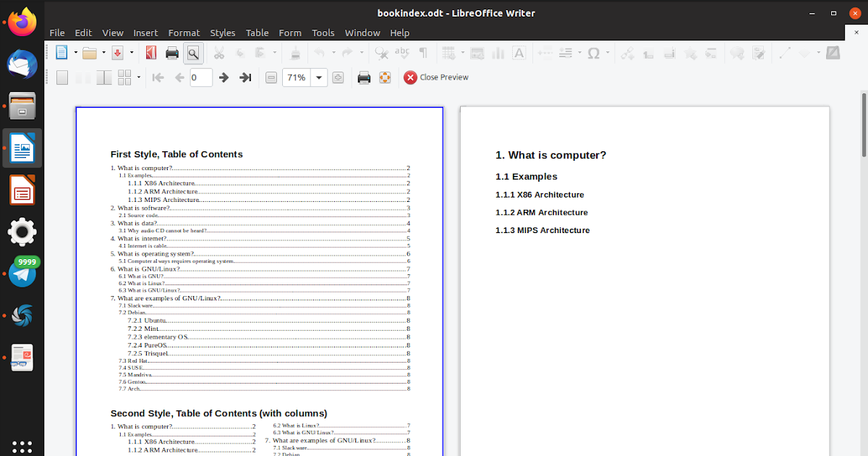The image size is (868, 456).
Task: Open the Format menu
Action: point(184,33)
